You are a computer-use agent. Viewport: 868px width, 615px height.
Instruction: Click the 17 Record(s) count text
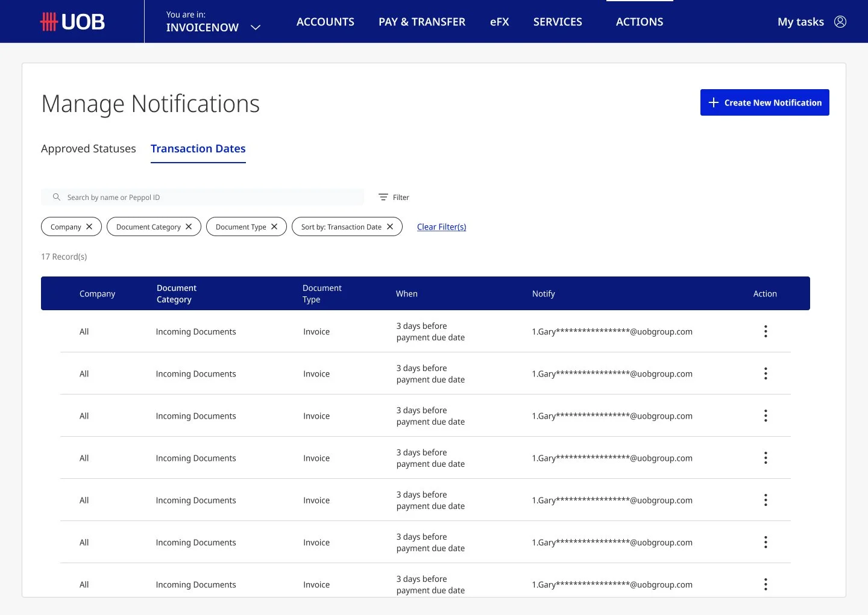[x=64, y=257]
